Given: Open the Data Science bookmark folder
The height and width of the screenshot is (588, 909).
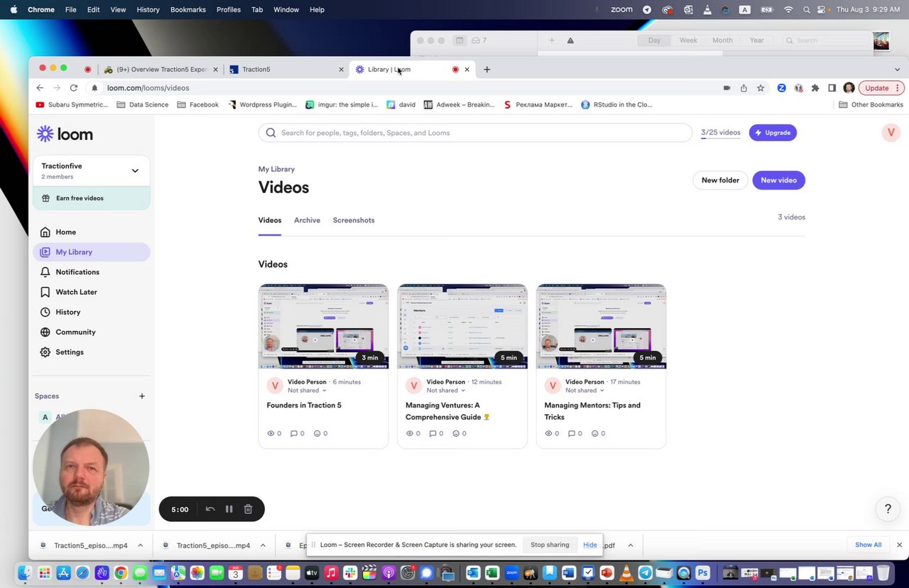Looking at the screenshot, I should click(x=143, y=104).
